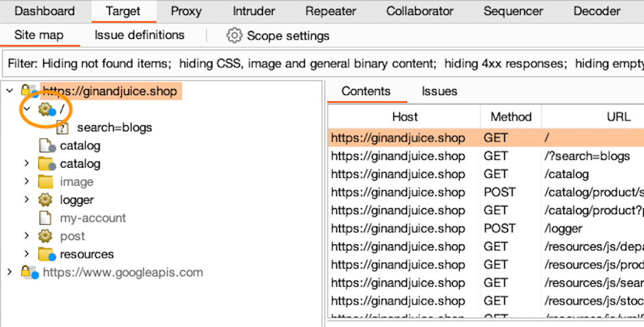Click the logger gear icon

pyautogui.click(x=45, y=200)
